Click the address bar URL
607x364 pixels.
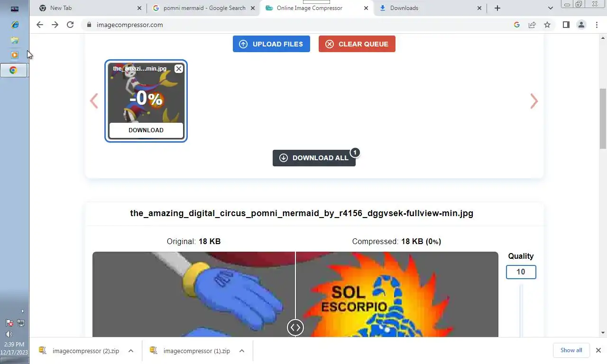(129, 25)
